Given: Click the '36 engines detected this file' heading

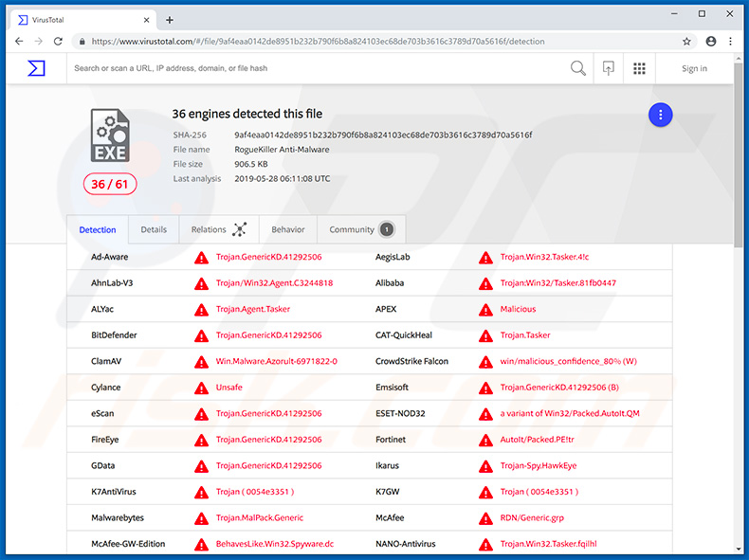Looking at the screenshot, I should [x=247, y=114].
